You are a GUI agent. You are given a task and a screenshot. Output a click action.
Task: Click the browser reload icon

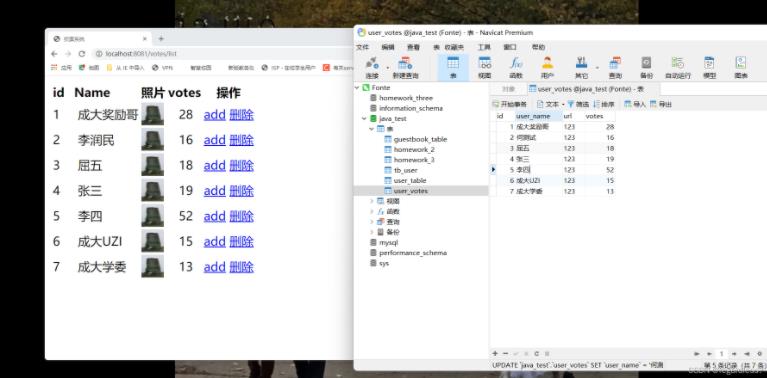click(82, 54)
